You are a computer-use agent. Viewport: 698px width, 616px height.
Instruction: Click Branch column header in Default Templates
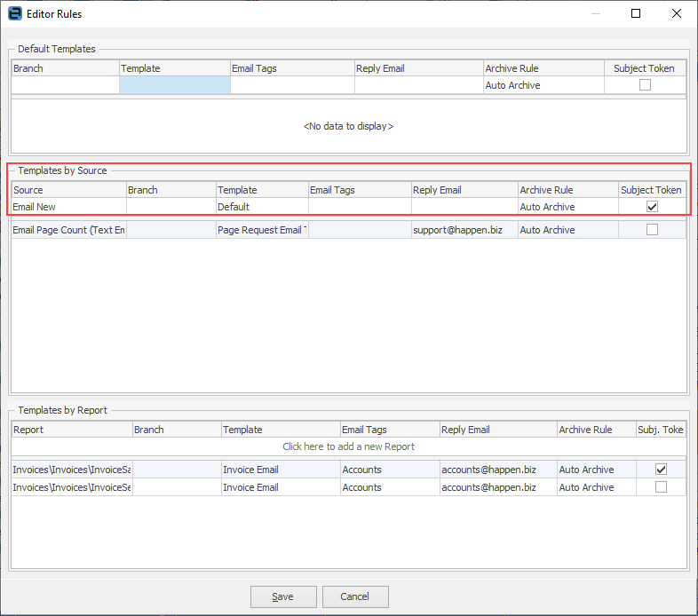(x=65, y=68)
